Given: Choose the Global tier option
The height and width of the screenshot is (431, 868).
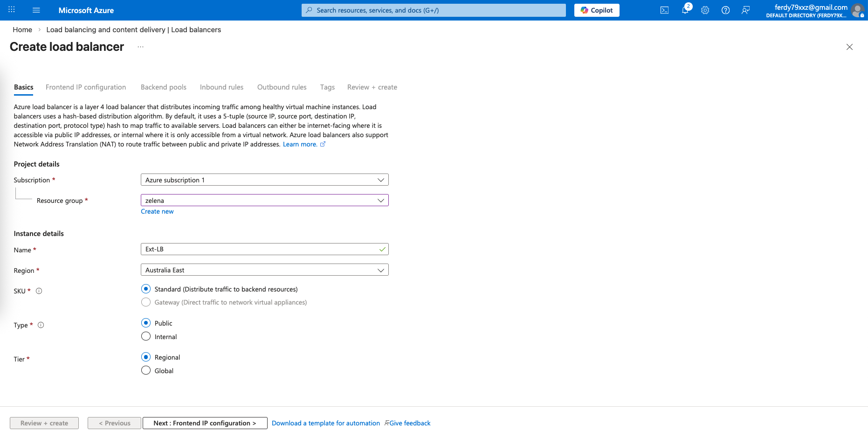Looking at the screenshot, I should tap(146, 371).
